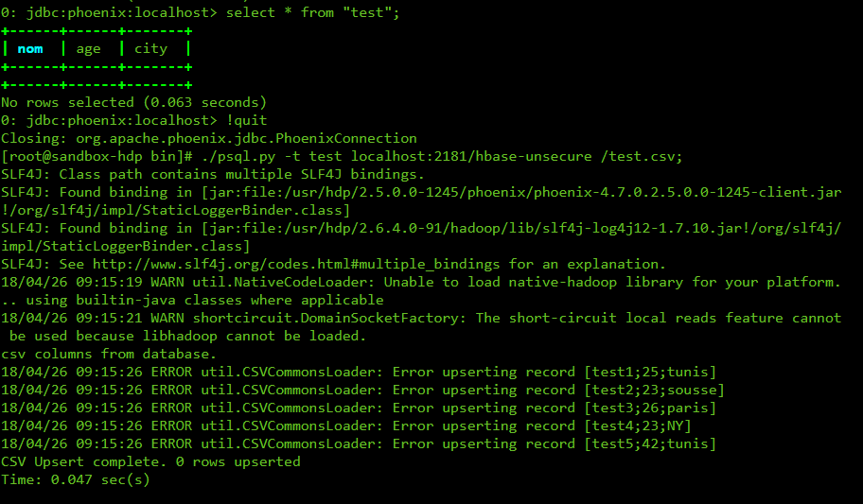Click the "Time: 0.047 sec(s)" line
This screenshot has width=863, height=504.
pos(76,479)
